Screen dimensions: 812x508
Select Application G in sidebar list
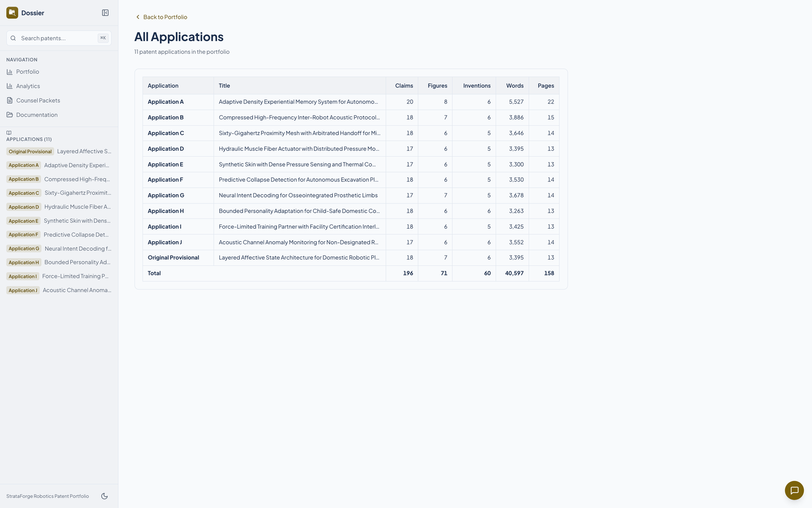click(59, 248)
